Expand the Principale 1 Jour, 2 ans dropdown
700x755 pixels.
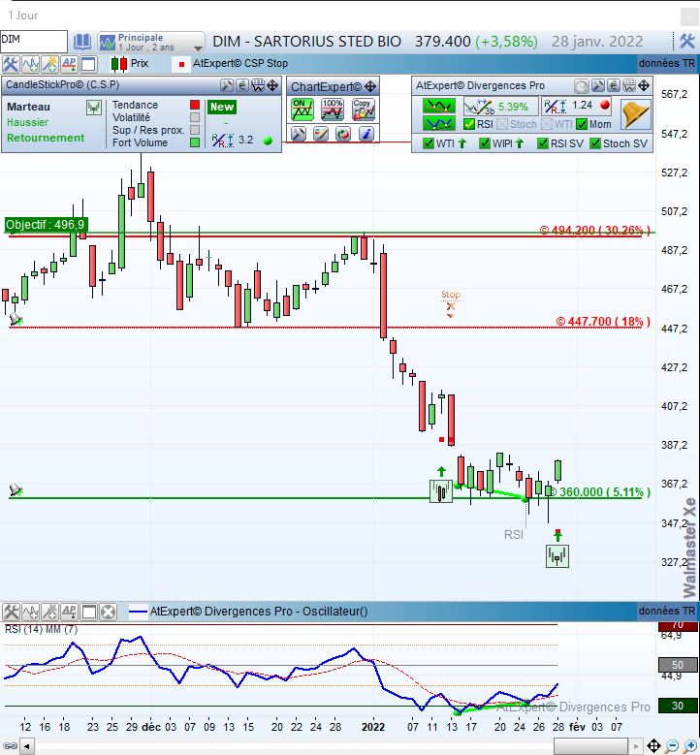151,42
